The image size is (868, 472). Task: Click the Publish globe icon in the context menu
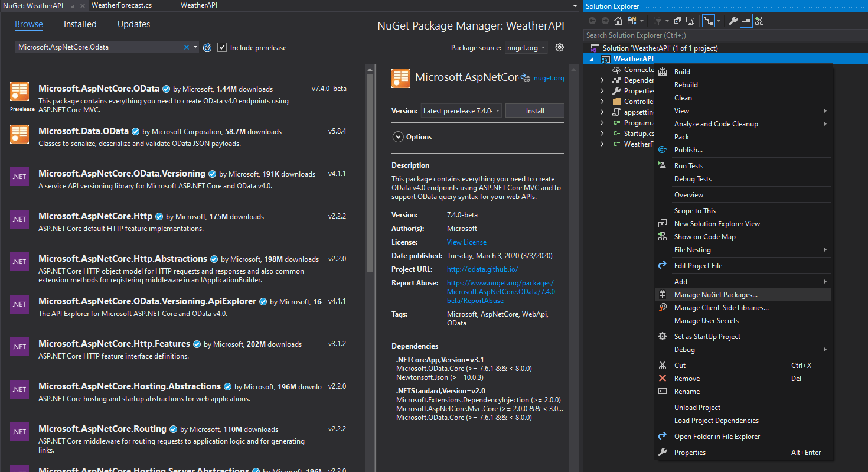coord(663,149)
